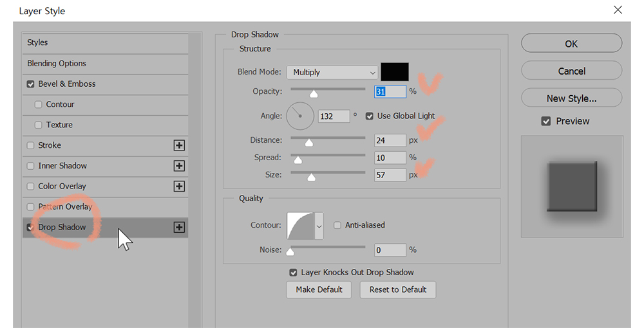The height and width of the screenshot is (328, 644).
Task: Select the Bevel & Emboss row
Action: [106, 84]
